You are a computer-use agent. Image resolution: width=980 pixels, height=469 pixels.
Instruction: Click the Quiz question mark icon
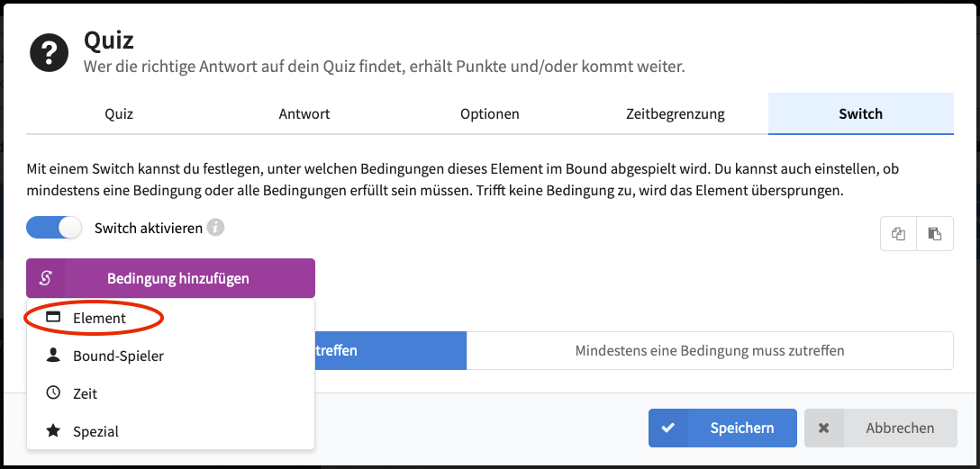(x=50, y=53)
